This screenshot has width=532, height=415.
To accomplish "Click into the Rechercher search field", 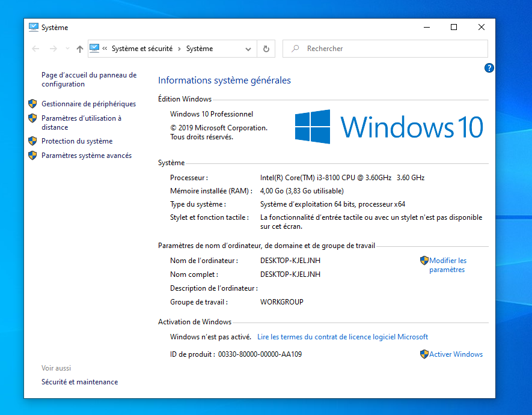I will [385, 49].
